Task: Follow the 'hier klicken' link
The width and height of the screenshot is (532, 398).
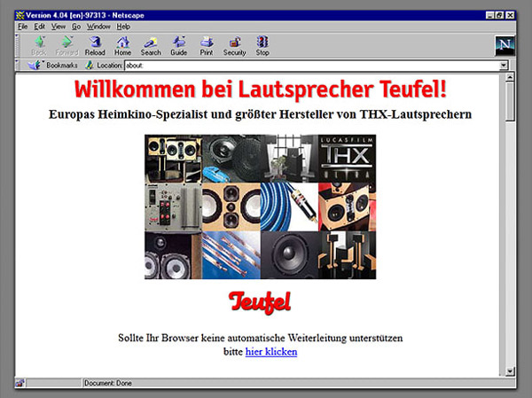Action: coord(271,352)
